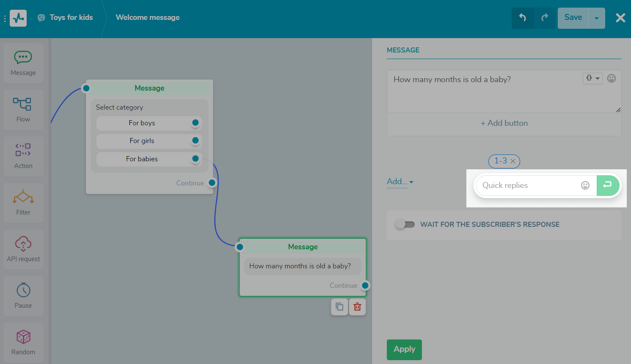Select the For girls button
This screenshot has height=364, width=631.
(x=149, y=141)
